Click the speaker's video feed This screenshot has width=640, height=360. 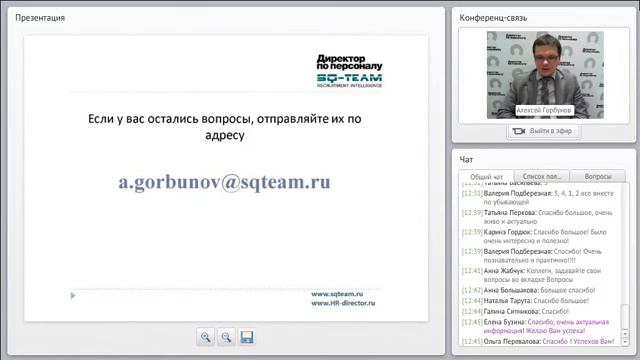[x=545, y=75]
